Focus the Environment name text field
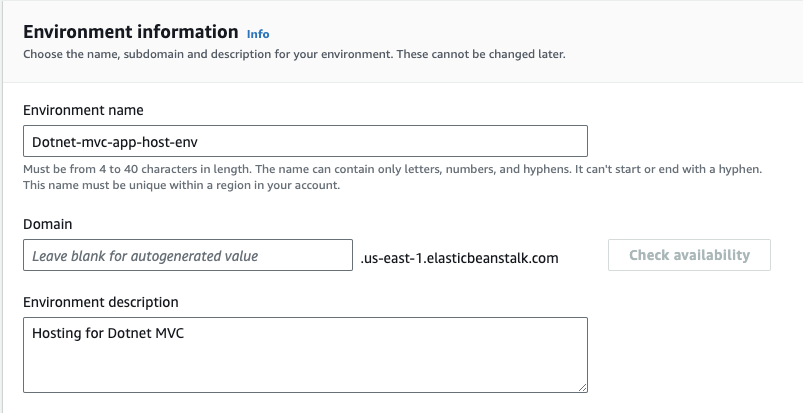 [x=305, y=142]
